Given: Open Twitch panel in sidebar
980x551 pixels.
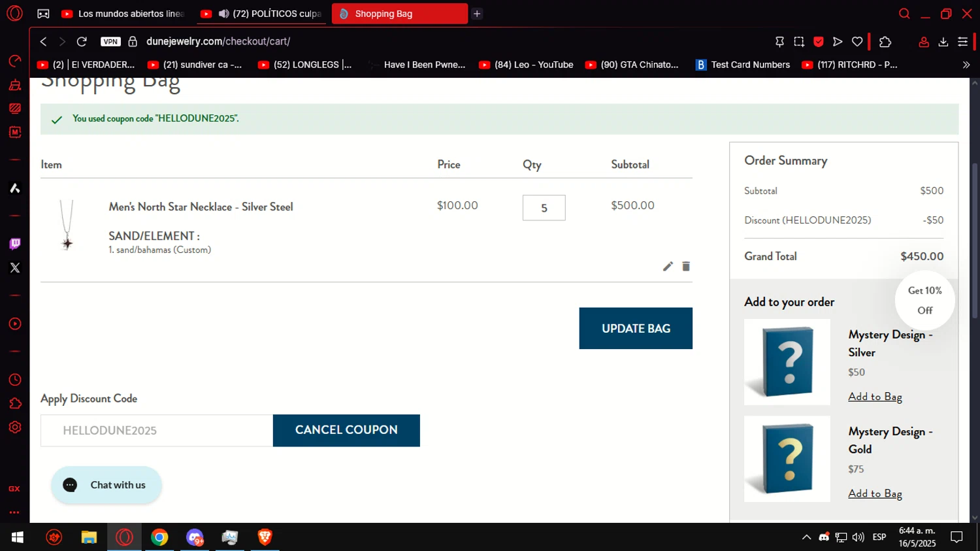Looking at the screenshot, I should coord(15,244).
